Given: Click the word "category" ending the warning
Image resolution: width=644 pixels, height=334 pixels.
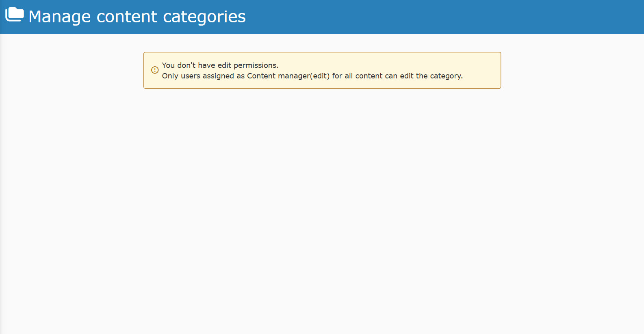Looking at the screenshot, I should click(x=445, y=76).
